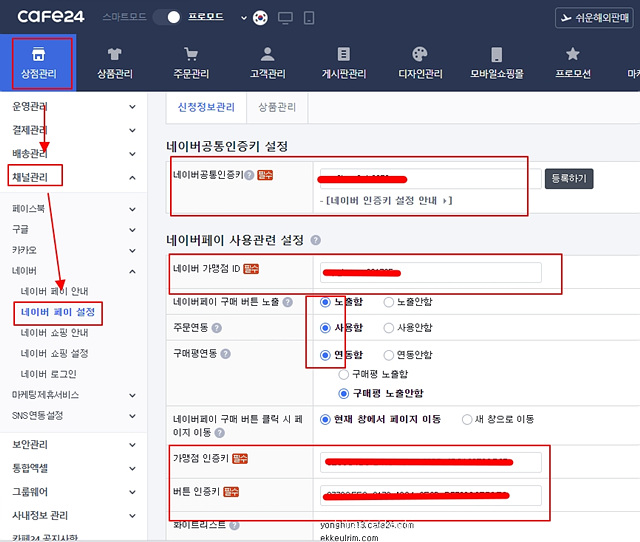Open the 모바일쇼핑몰 mobile shop menu
The height and width of the screenshot is (542, 640).
pyautogui.click(x=496, y=63)
